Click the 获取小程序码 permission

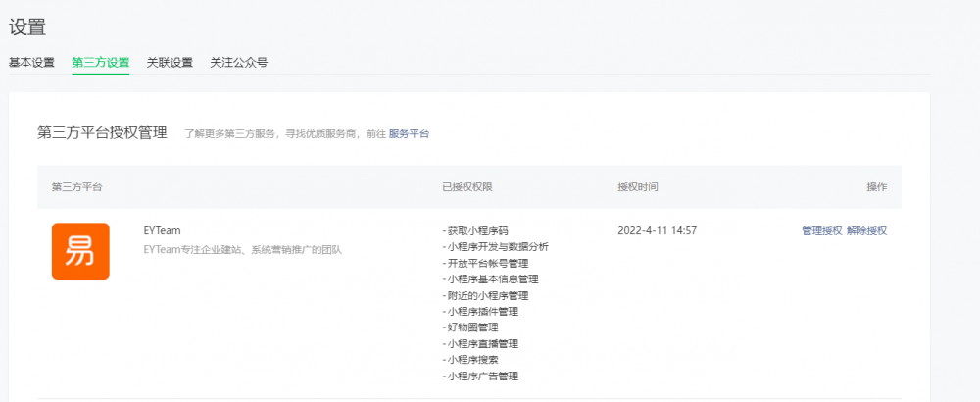479,230
